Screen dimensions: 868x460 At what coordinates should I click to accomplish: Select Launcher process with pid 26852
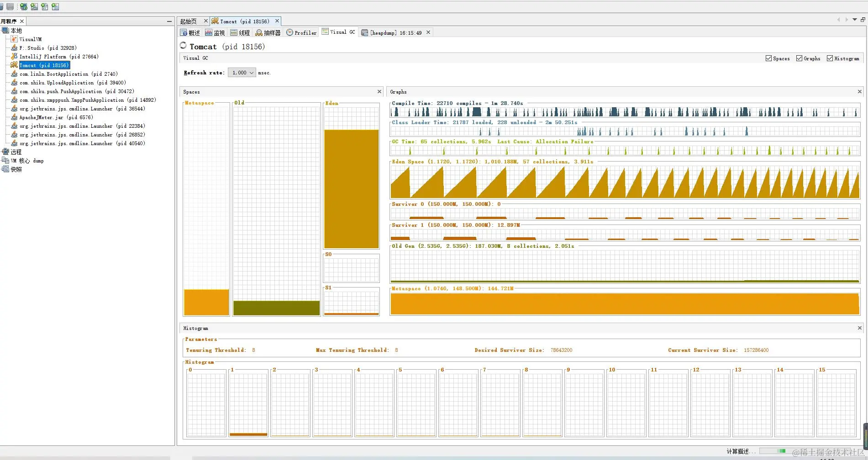click(x=82, y=135)
